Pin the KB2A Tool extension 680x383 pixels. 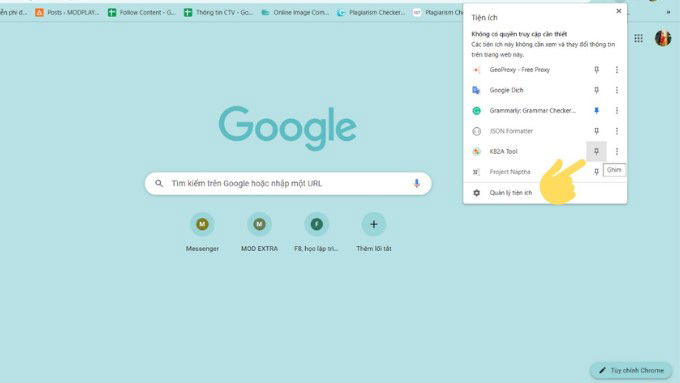596,151
